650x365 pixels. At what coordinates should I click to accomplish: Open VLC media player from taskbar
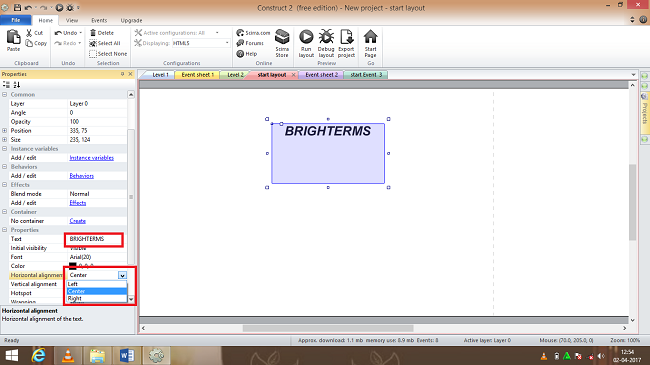click(x=68, y=355)
